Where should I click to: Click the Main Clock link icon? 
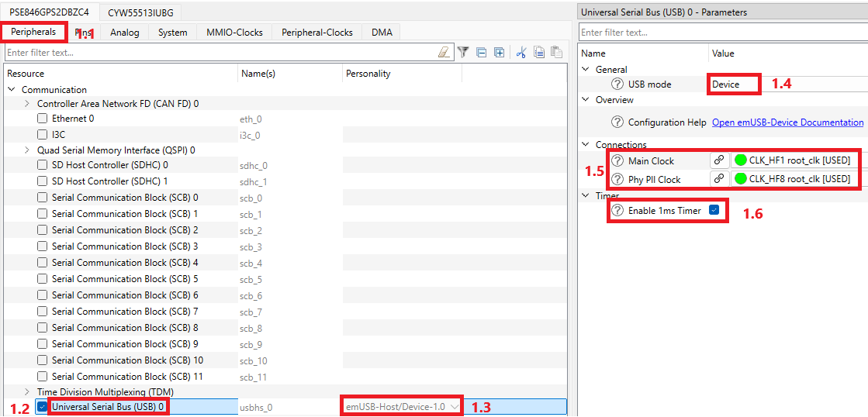(x=719, y=160)
